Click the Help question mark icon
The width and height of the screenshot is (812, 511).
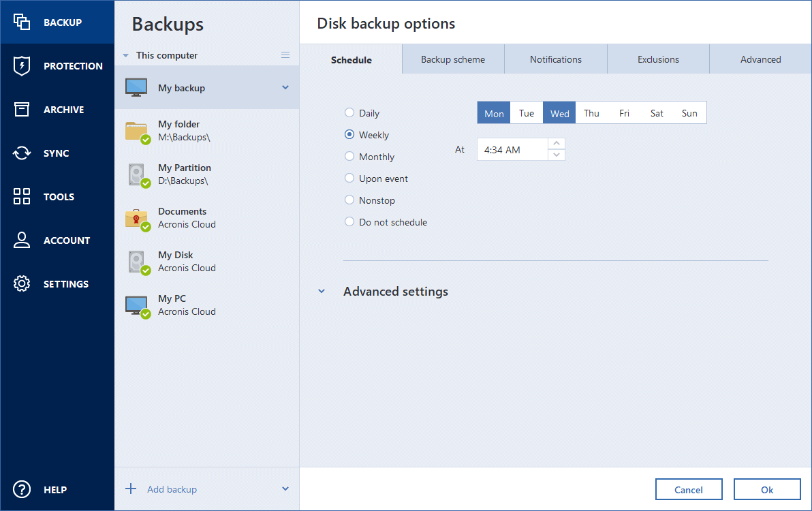(x=22, y=489)
